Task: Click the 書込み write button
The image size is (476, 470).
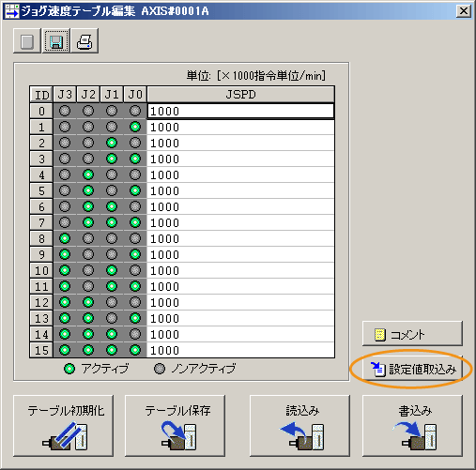Action: point(412,426)
